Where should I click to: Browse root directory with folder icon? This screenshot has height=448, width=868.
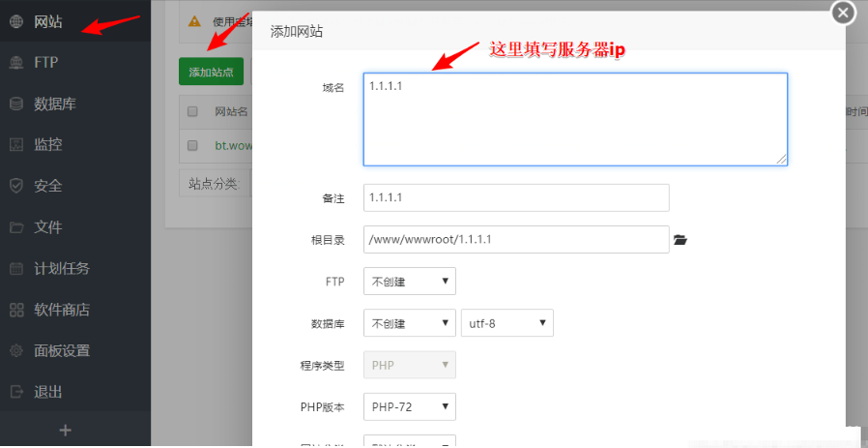[680, 240]
